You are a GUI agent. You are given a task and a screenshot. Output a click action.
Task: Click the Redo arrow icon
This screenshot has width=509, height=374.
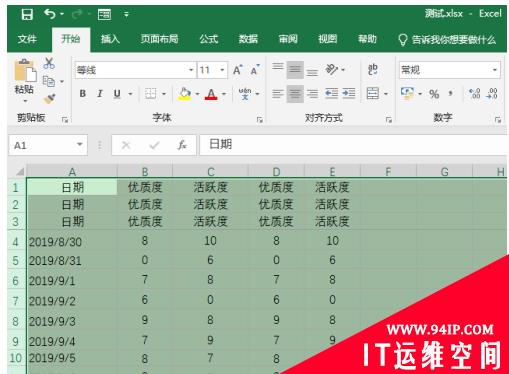[77, 14]
